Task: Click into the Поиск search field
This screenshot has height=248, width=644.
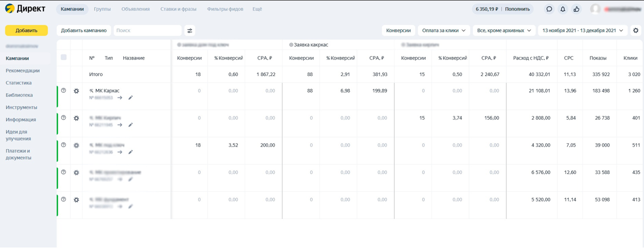Action: pyautogui.click(x=147, y=31)
